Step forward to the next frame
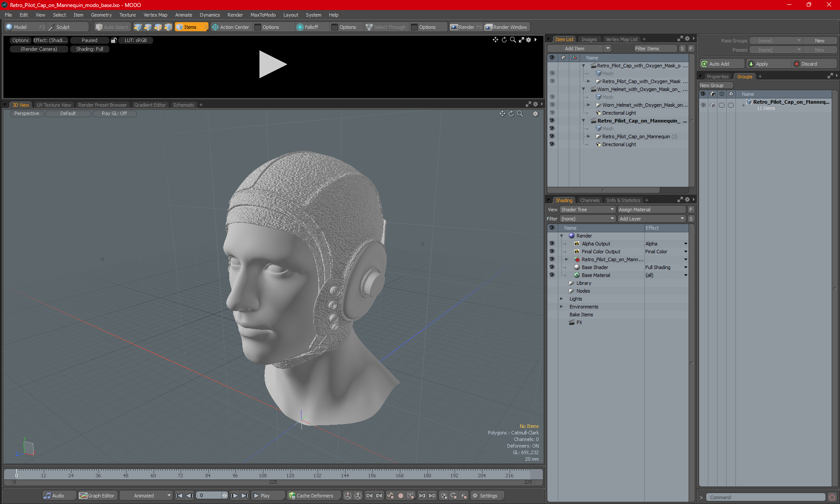840x504 pixels. click(x=234, y=496)
